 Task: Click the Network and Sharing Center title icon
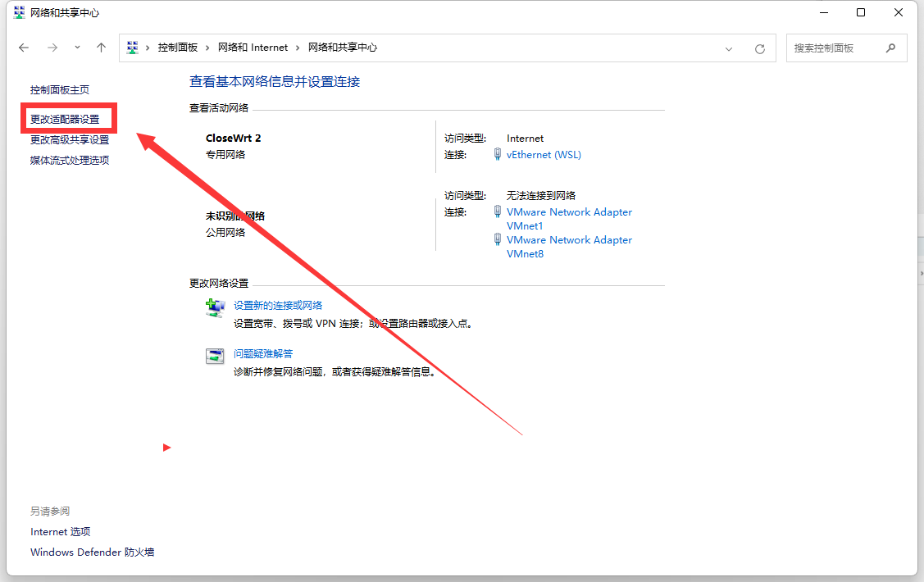click(19, 13)
